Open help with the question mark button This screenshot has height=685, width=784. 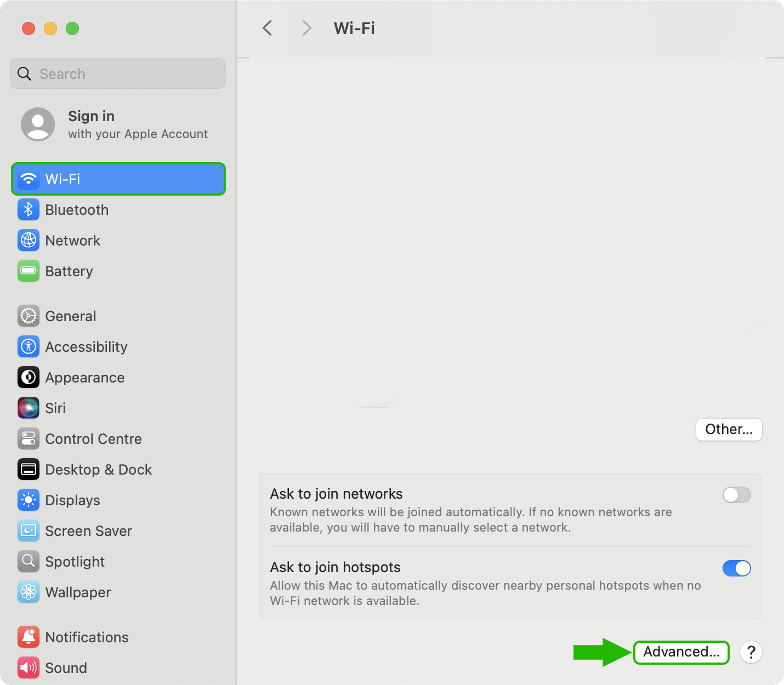point(751,652)
